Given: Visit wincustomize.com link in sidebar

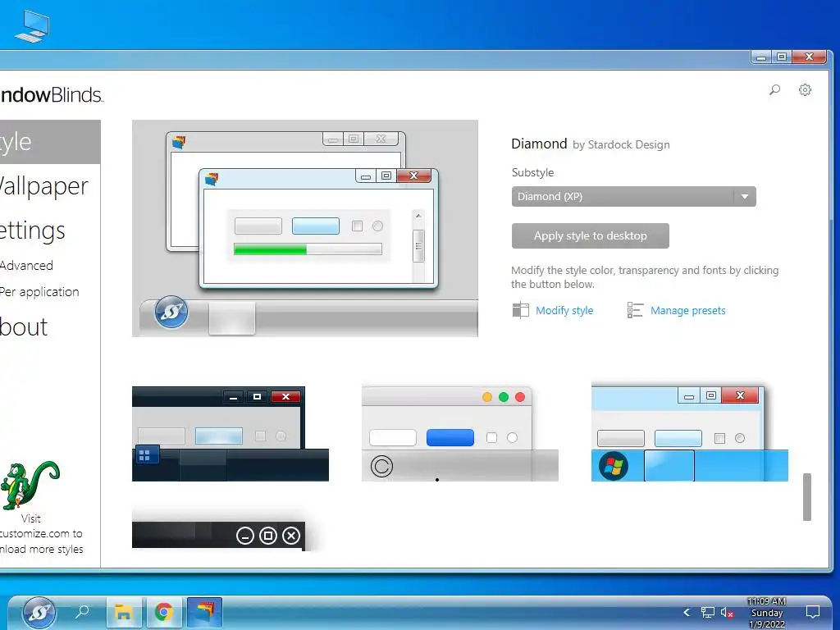Looking at the screenshot, I should (41, 533).
